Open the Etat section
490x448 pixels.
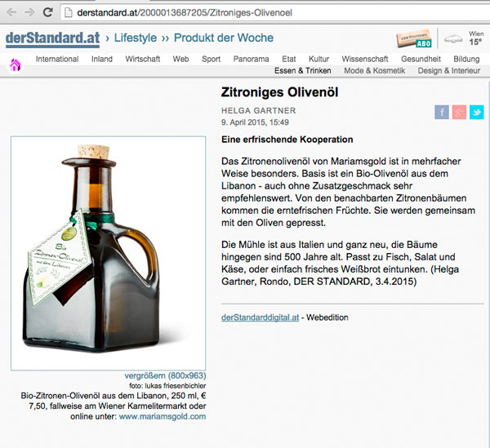coord(289,59)
